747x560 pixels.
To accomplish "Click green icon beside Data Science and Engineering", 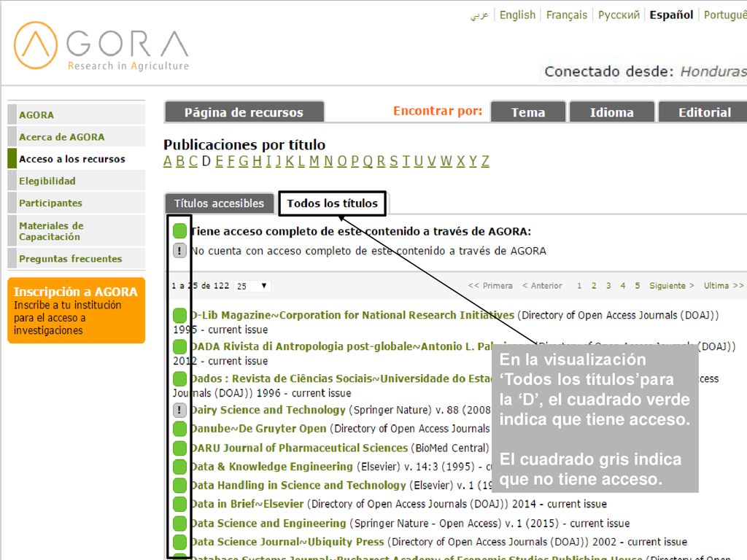I will pyautogui.click(x=179, y=524).
